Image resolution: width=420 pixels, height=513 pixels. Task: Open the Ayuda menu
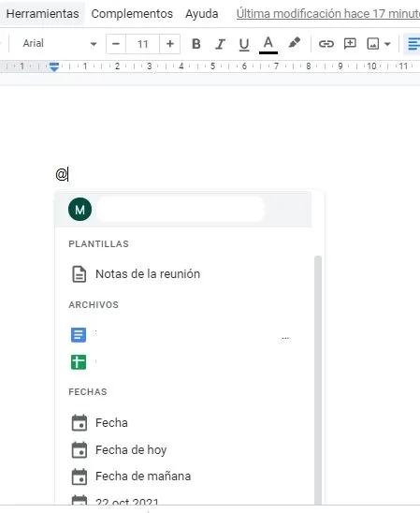pyautogui.click(x=202, y=14)
